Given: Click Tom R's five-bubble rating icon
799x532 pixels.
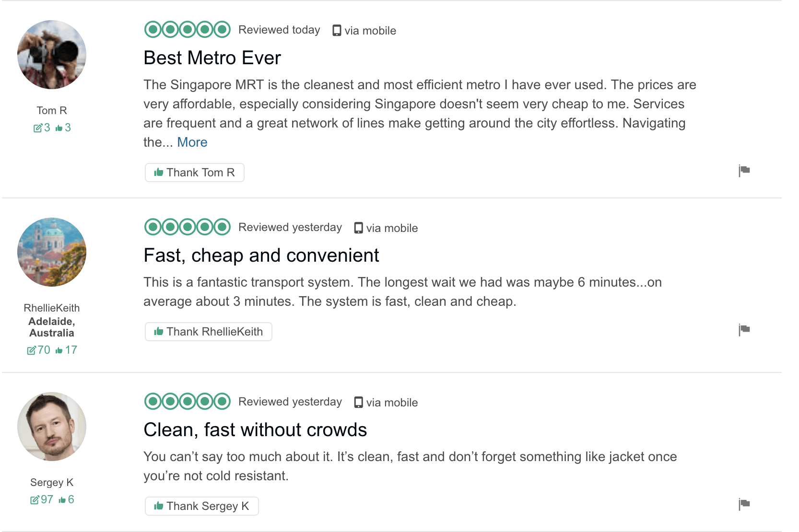Looking at the screenshot, I should [188, 30].
